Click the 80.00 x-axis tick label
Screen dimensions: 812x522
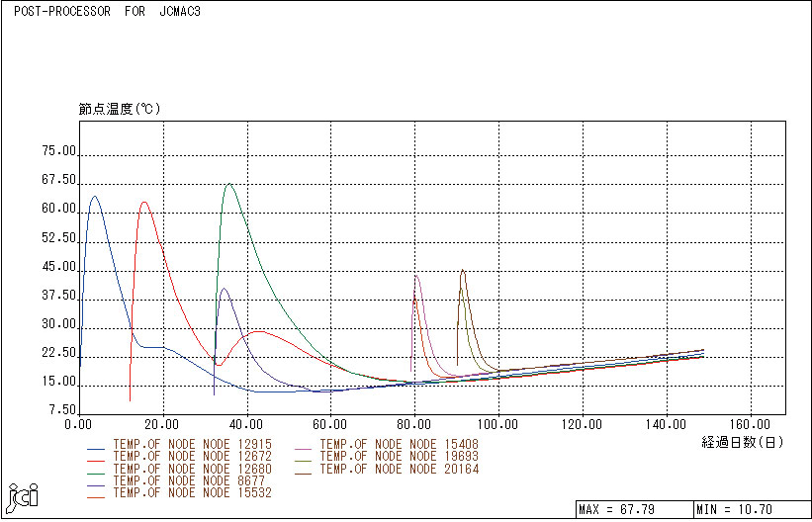coord(414,425)
